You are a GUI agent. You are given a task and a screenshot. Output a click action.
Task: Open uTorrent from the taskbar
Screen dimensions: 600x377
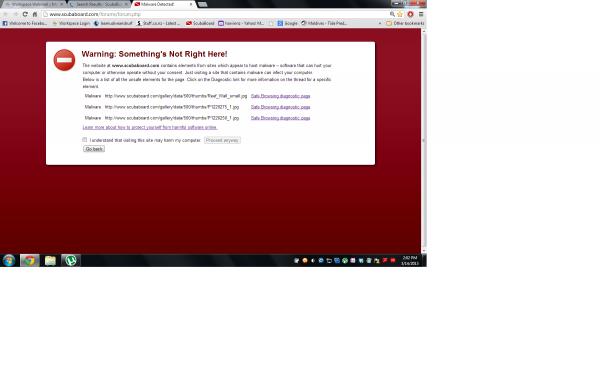coord(71,260)
